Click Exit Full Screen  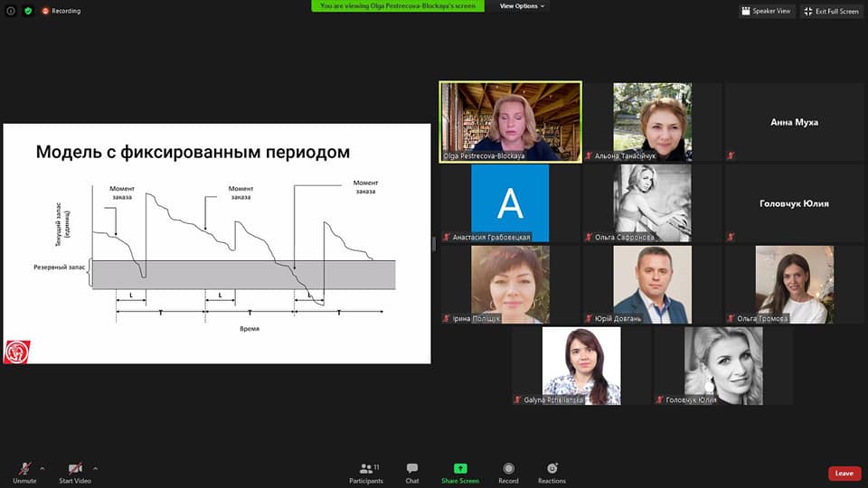[832, 11]
